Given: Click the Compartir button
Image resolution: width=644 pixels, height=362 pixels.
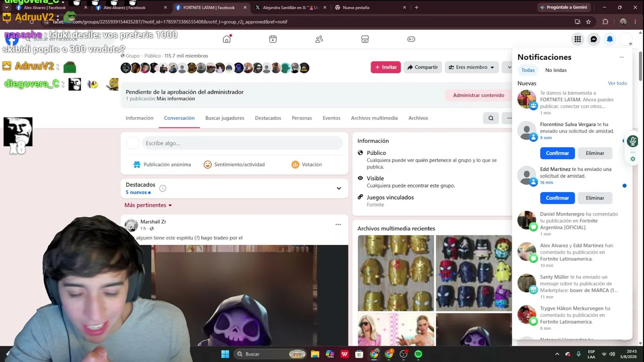Looking at the screenshot, I should coord(423,67).
